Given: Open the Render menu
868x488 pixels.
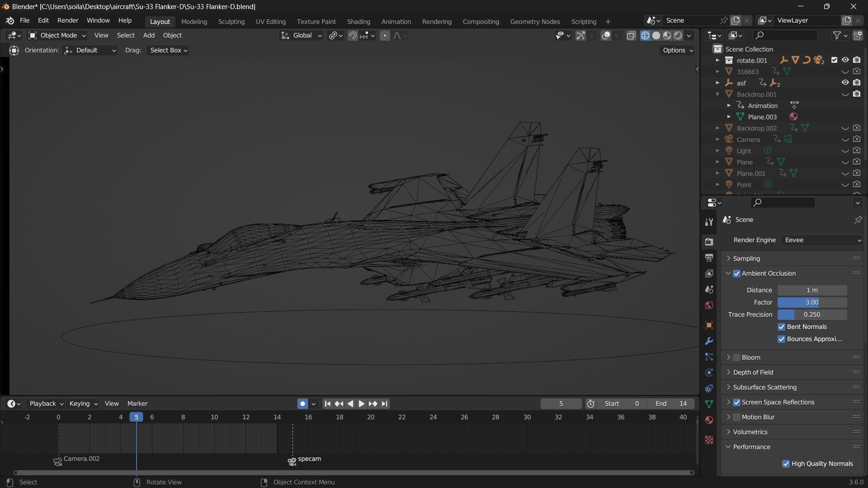Looking at the screenshot, I should pyautogui.click(x=68, y=21).
